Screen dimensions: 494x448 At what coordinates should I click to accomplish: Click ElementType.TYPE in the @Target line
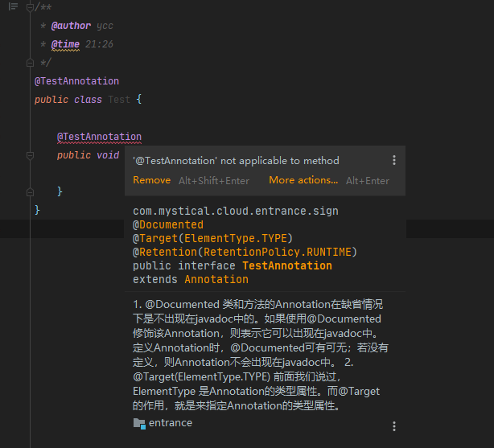click(236, 238)
